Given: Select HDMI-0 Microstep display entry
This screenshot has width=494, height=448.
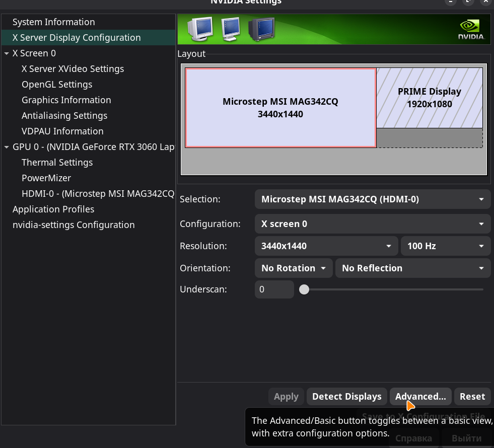Looking at the screenshot, I should [x=98, y=194].
